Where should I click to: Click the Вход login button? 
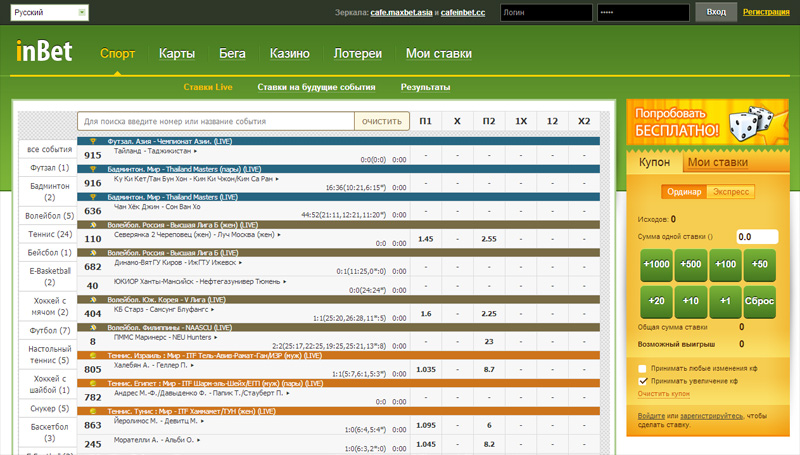716,12
